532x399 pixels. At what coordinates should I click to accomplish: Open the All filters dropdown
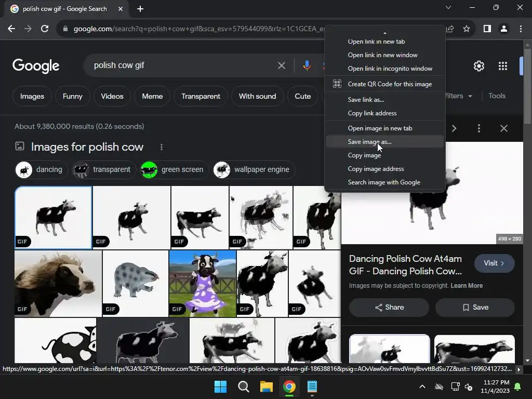[459, 96]
